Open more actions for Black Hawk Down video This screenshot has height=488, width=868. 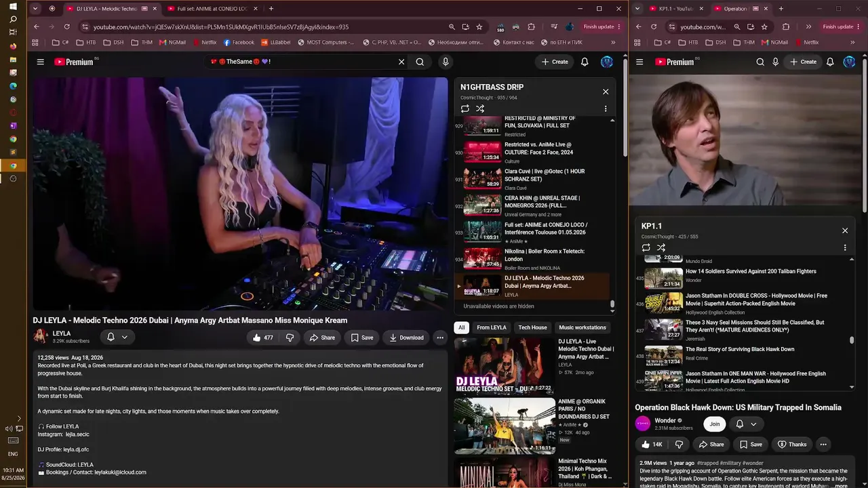click(823, 445)
